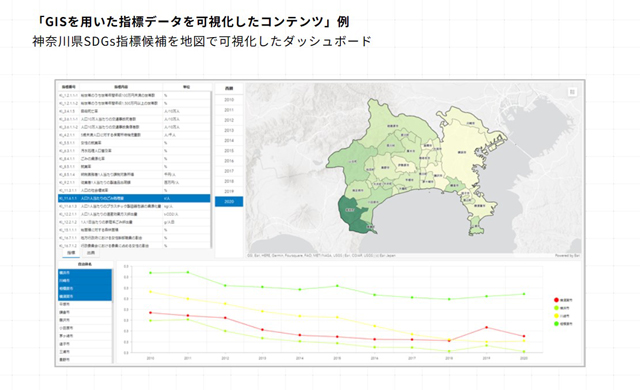Select year 2015 in the year list
640x390 pixels.
point(229,151)
